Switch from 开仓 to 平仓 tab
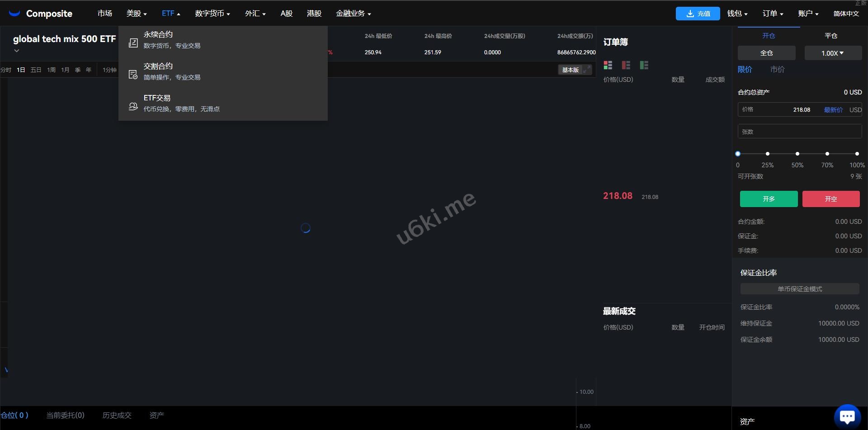The image size is (868, 430). coord(831,36)
